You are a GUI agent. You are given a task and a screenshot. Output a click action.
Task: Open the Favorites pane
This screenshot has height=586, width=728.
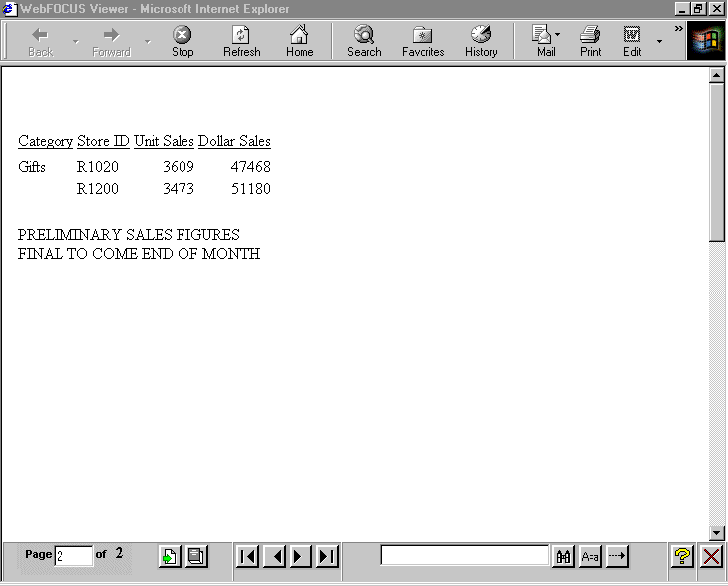[x=423, y=42]
